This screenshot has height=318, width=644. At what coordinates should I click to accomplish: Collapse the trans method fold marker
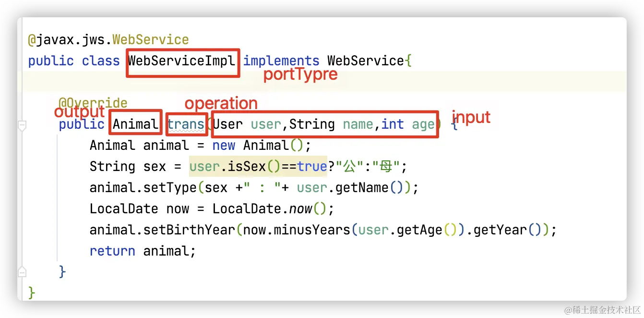[x=22, y=126]
